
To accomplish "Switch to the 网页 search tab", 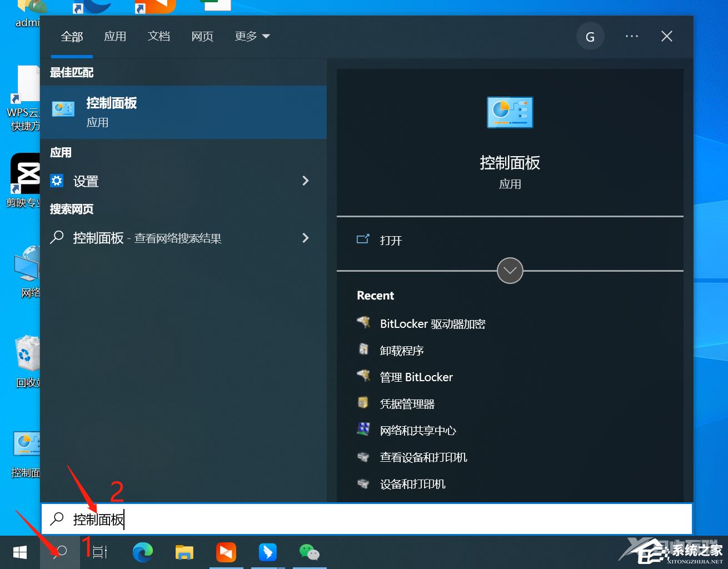I will click(202, 36).
